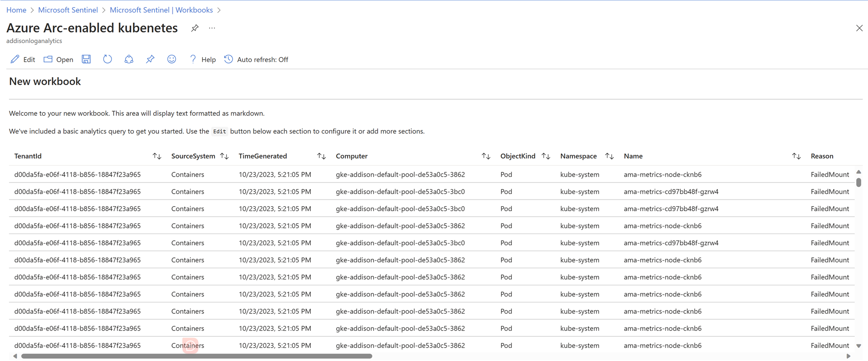Screen dimensions: 868x361
Task: Save the workbook with the floppy disk icon
Action: coord(86,59)
